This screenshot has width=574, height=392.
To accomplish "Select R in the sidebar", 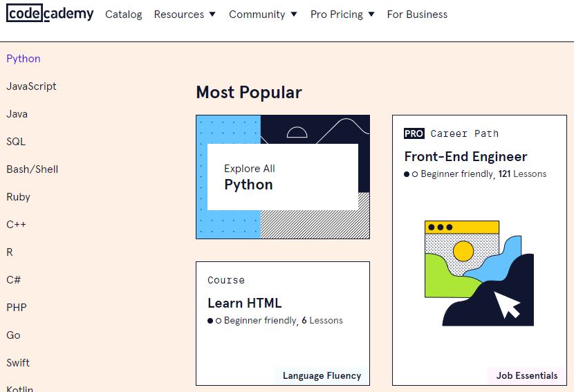I will pyautogui.click(x=10, y=252).
